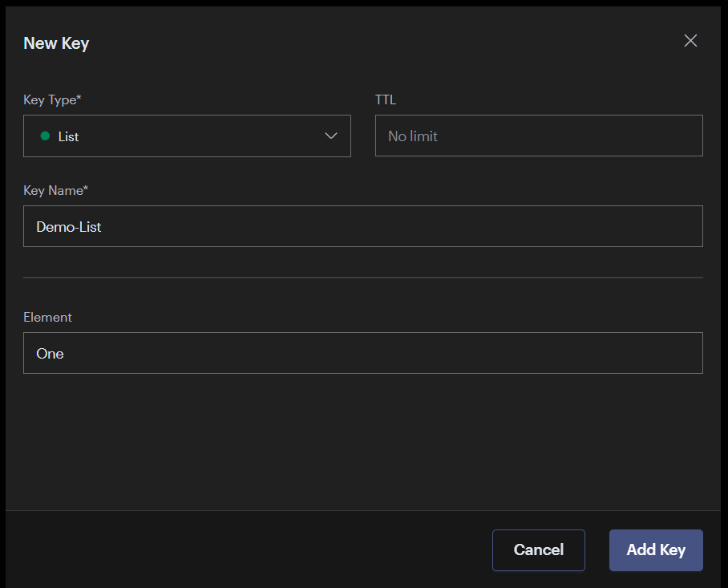Click the chevron on the Key Type field
The height and width of the screenshot is (588, 728).
(x=331, y=136)
